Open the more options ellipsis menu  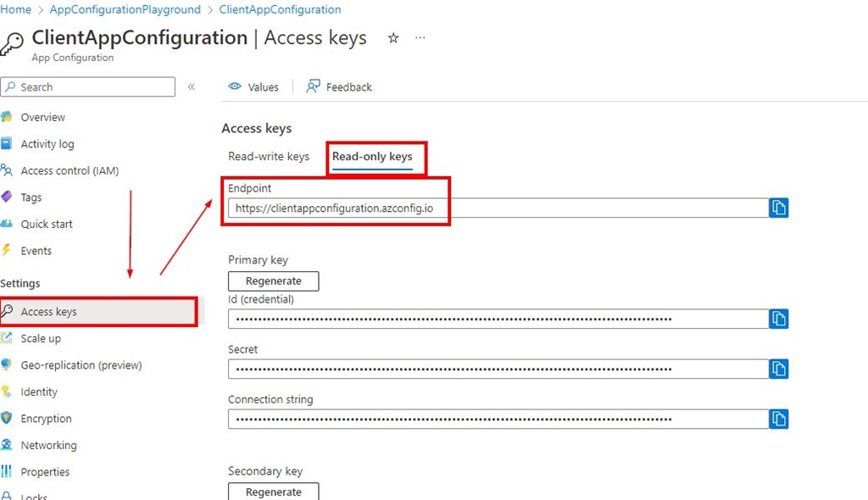pyautogui.click(x=420, y=38)
